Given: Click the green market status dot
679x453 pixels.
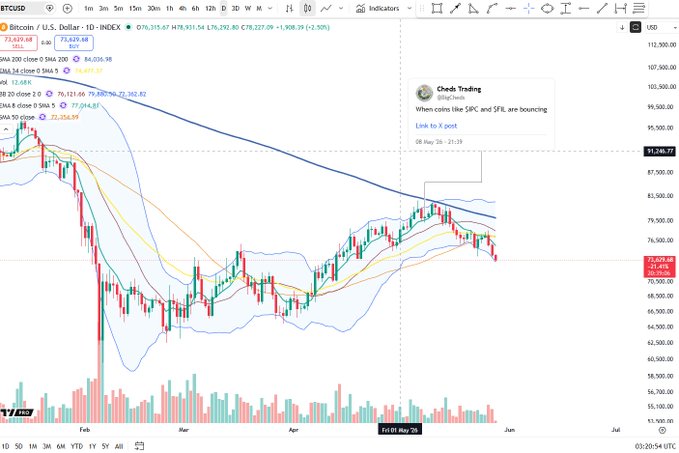Looking at the screenshot, I should click(128, 27).
